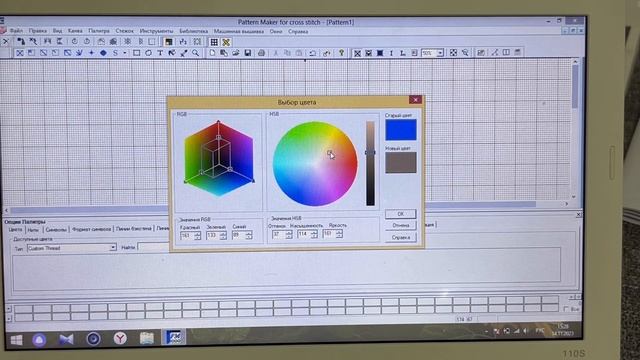Click the HSB color wheel marker
640x360 pixels.
329,153
